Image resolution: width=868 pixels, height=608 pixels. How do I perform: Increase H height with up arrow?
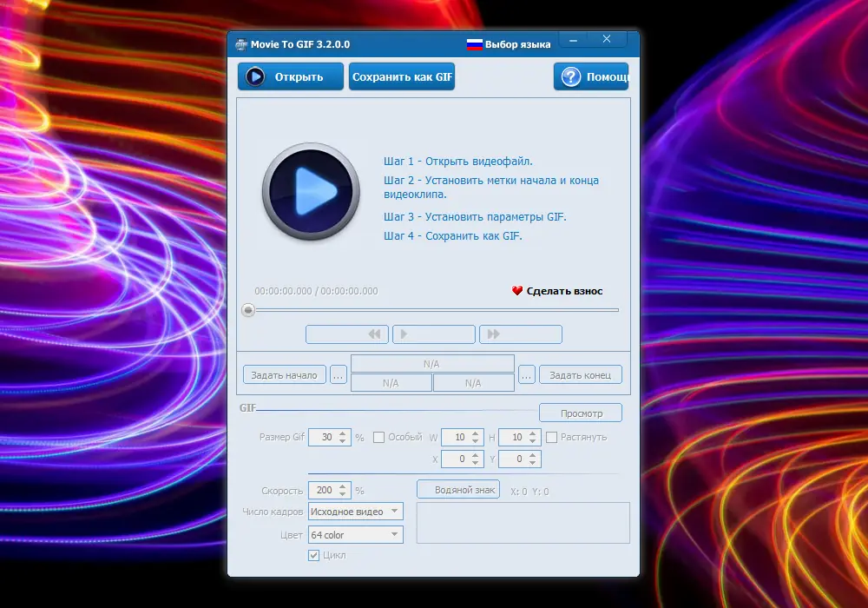(x=533, y=433)
